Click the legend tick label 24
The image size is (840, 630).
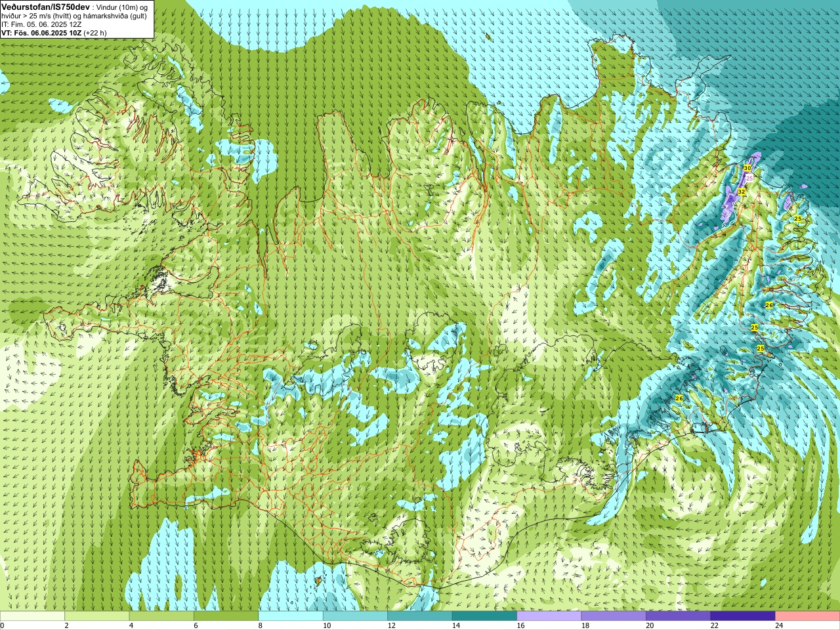(x=779, y=625)
